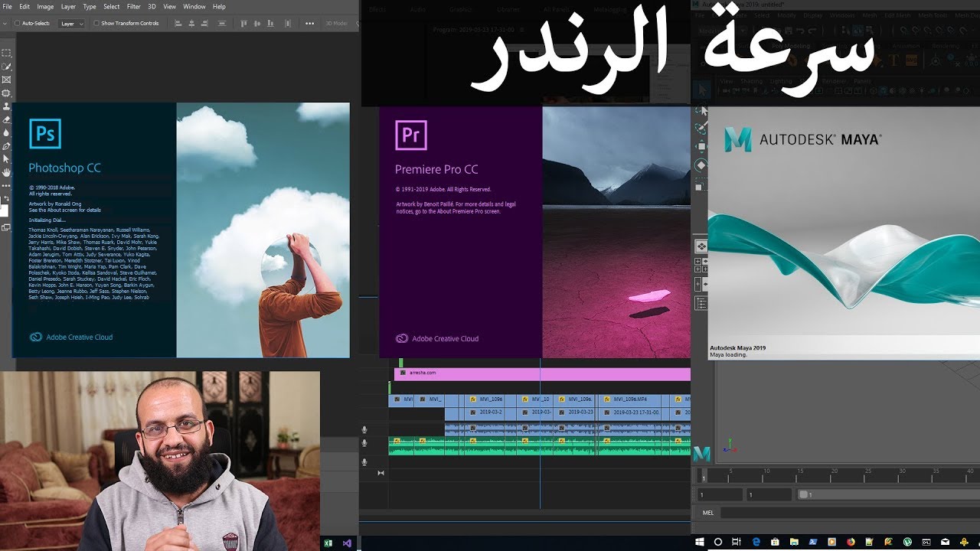
Task: Select the Eraser tool
Action: (x=6, y=119)
